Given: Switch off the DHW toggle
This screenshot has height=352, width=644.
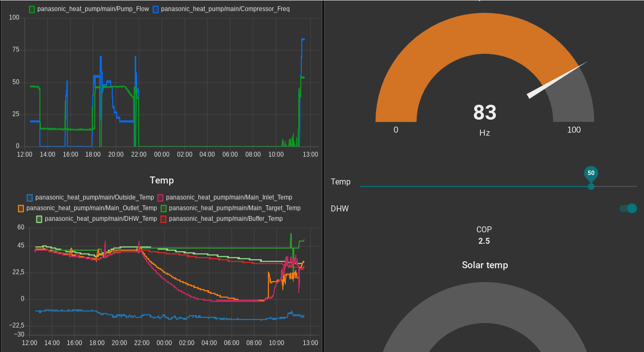Looking at the screenshot, I should pos(629,208).
